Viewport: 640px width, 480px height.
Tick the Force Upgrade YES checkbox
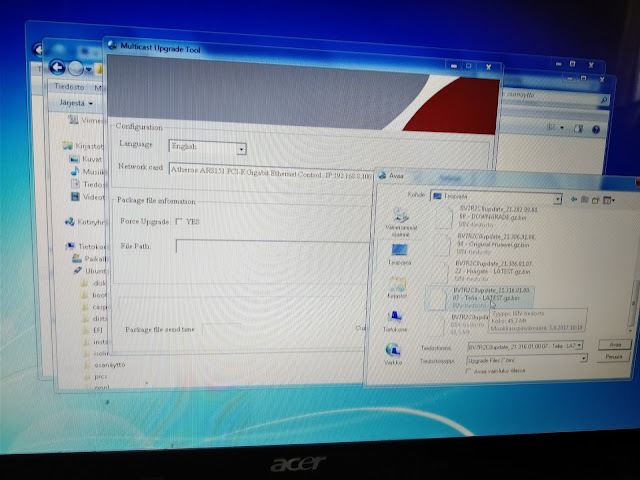point(179,221)
